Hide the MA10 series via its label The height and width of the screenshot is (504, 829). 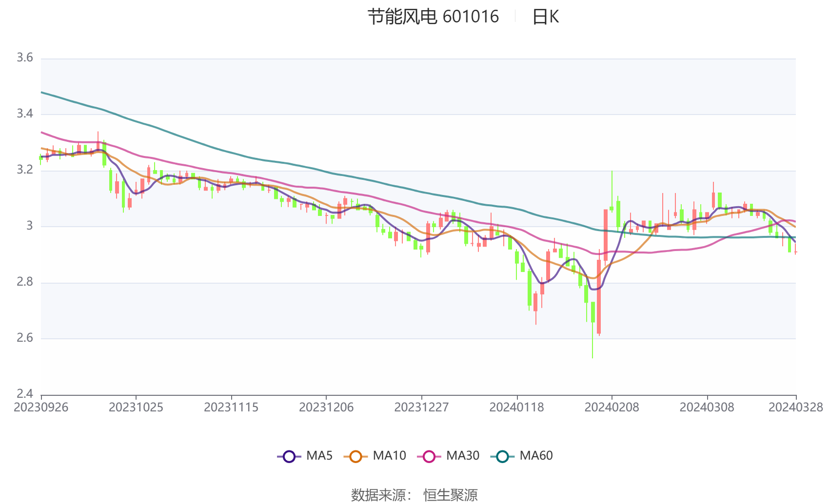[389, 456]
